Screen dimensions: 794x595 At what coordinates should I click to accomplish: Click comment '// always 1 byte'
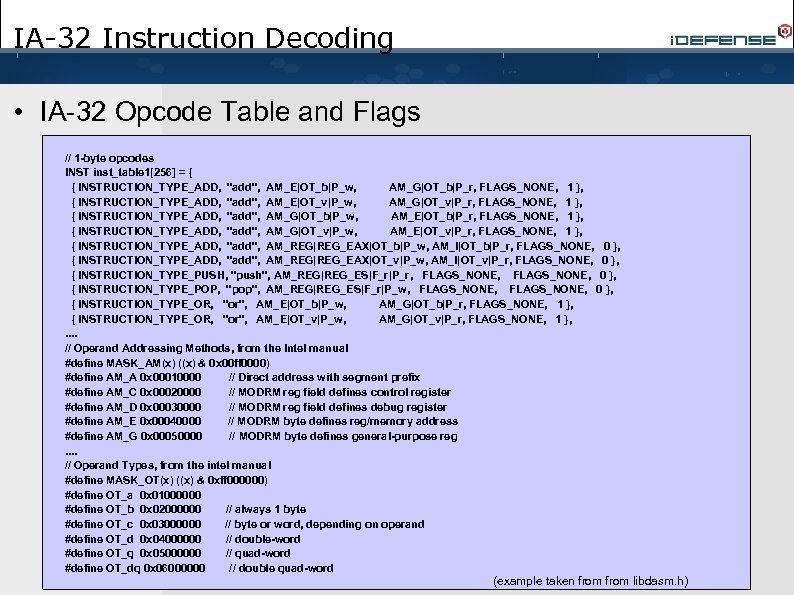(x=266, y=509)
